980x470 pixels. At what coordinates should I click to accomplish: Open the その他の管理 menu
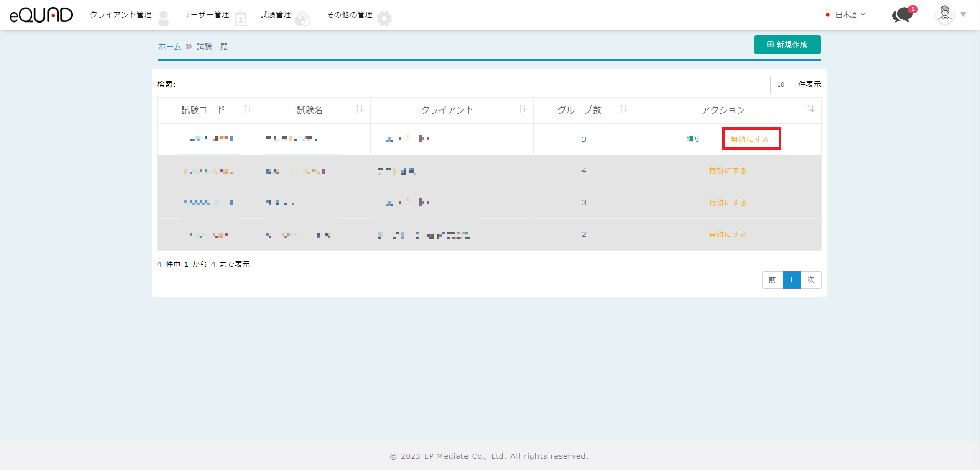[349, 15]
